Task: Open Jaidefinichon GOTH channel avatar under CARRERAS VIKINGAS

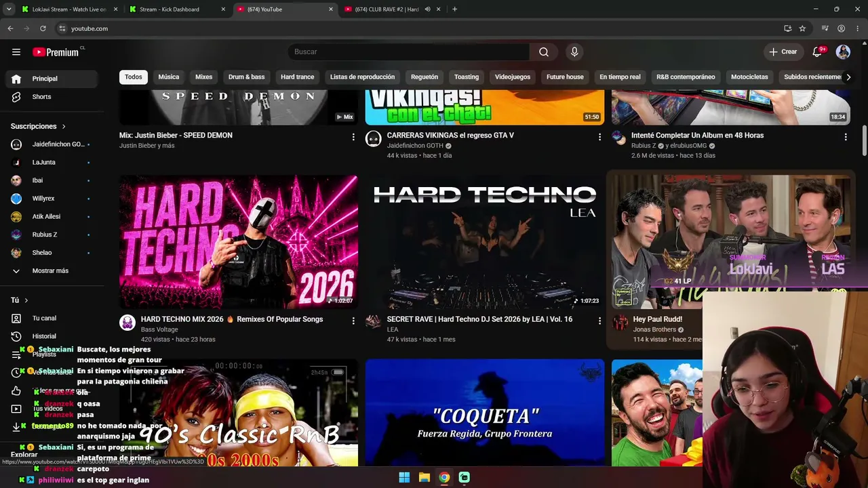Action: pos(374,139)
